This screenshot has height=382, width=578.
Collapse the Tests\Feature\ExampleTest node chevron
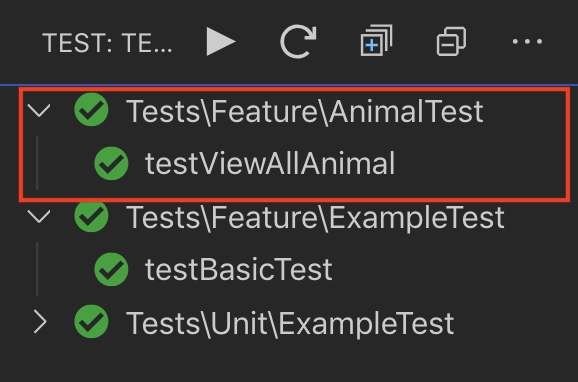click(39, 216)
